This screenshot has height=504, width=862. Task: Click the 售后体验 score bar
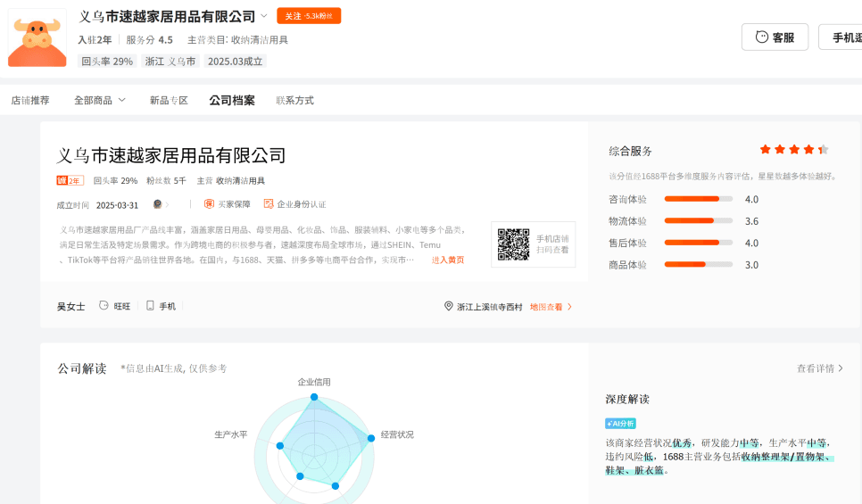tap(698, 243)
